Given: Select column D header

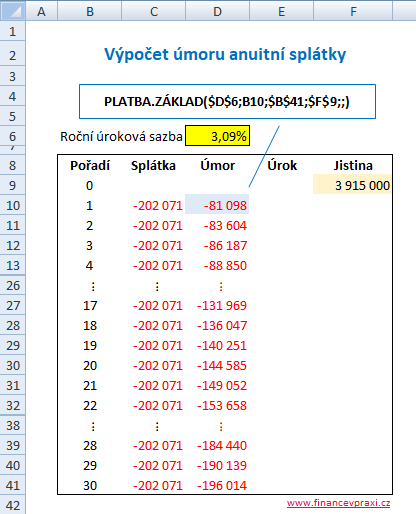Looking at the screenshot, I should (217, 11).
